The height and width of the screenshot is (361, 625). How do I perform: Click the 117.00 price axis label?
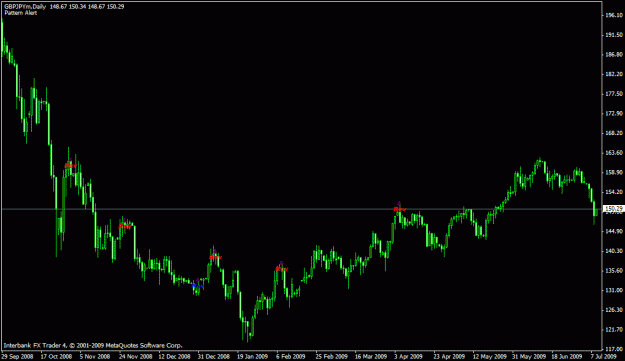pyautogui.click(x=614, y=349)
